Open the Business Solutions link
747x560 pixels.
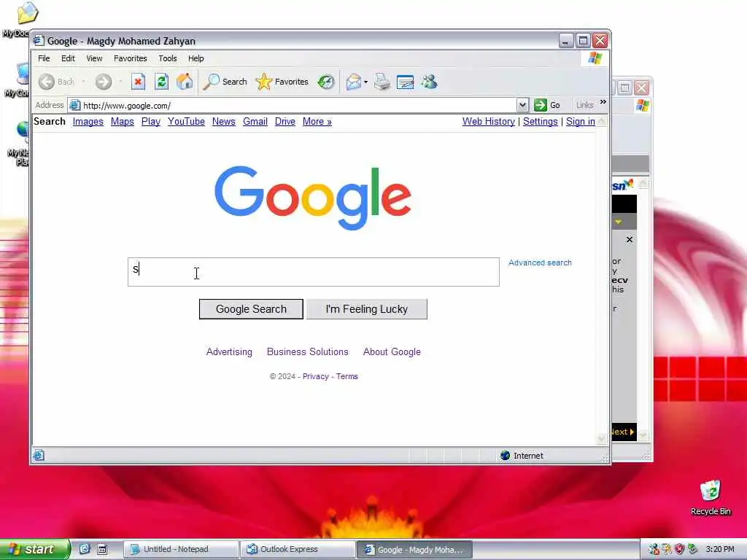[x=308, y=352]
